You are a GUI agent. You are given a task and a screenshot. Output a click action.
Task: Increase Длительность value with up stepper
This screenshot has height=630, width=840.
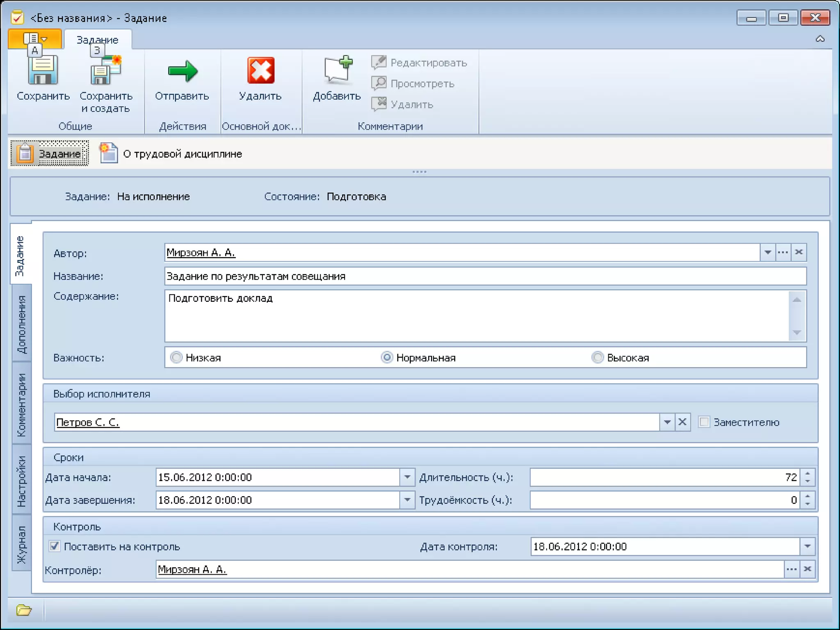point(808,474)
